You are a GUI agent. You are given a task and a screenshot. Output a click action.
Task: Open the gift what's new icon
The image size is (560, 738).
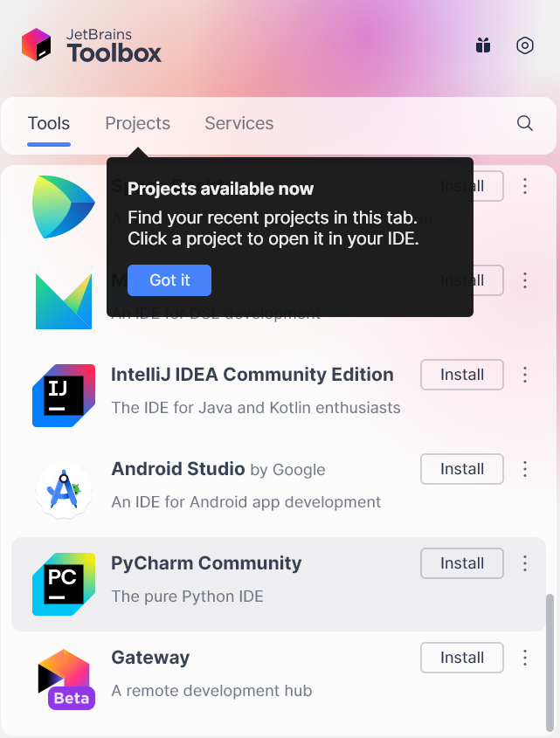point(483,45)
